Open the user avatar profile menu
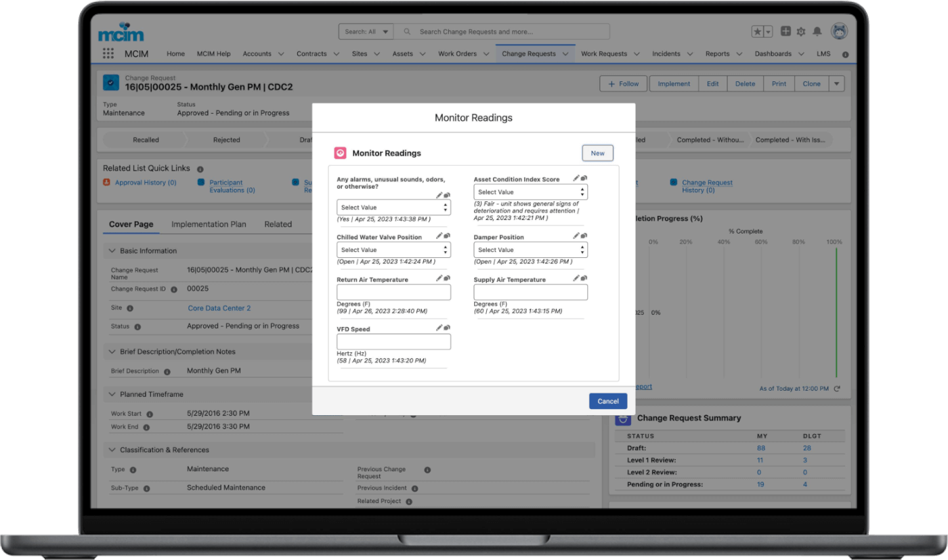Image resolution: width=948 pixels, height=560 pixels. pyautogui.click(x=840, y=31)
